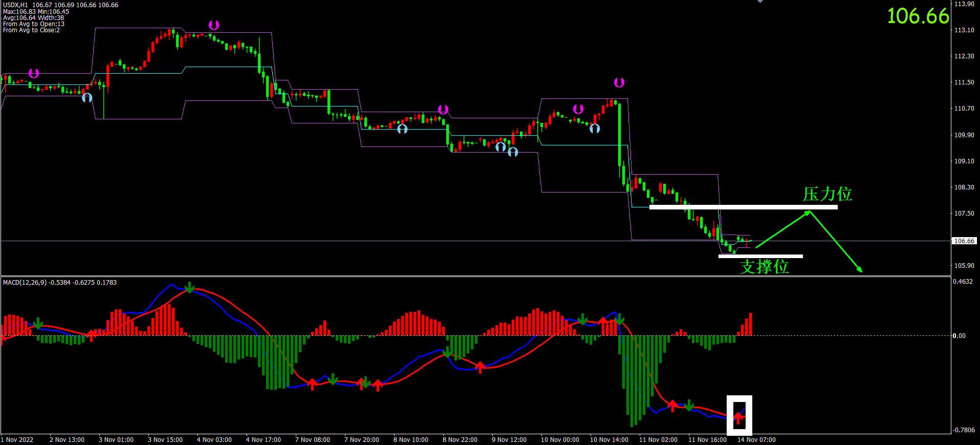Click the red arrow inside the white MACD box
Viewport: 980px width, 445px height.
click(x=738, y=417)
